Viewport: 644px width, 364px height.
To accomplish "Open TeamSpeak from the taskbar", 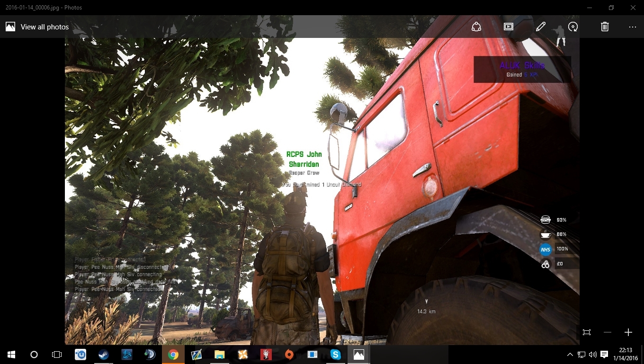I will (x=150, y=355).
